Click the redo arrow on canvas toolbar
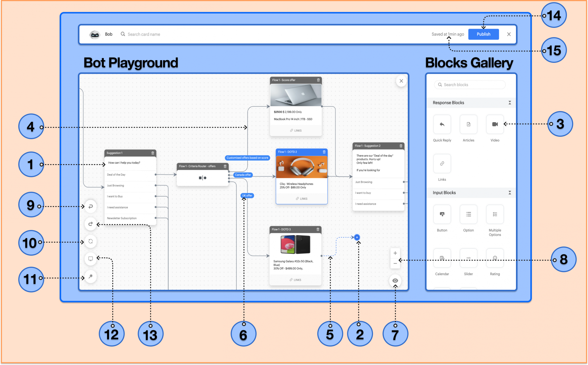 [91, 224]
